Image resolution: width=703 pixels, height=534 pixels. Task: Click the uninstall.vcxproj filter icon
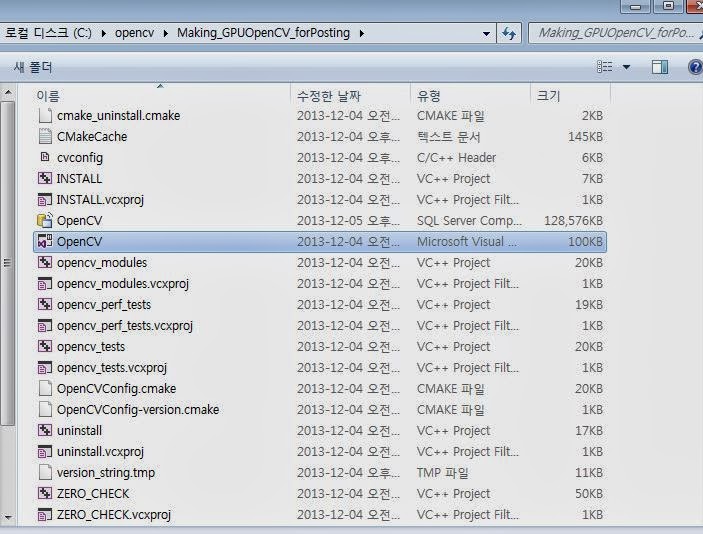[45, 451]
